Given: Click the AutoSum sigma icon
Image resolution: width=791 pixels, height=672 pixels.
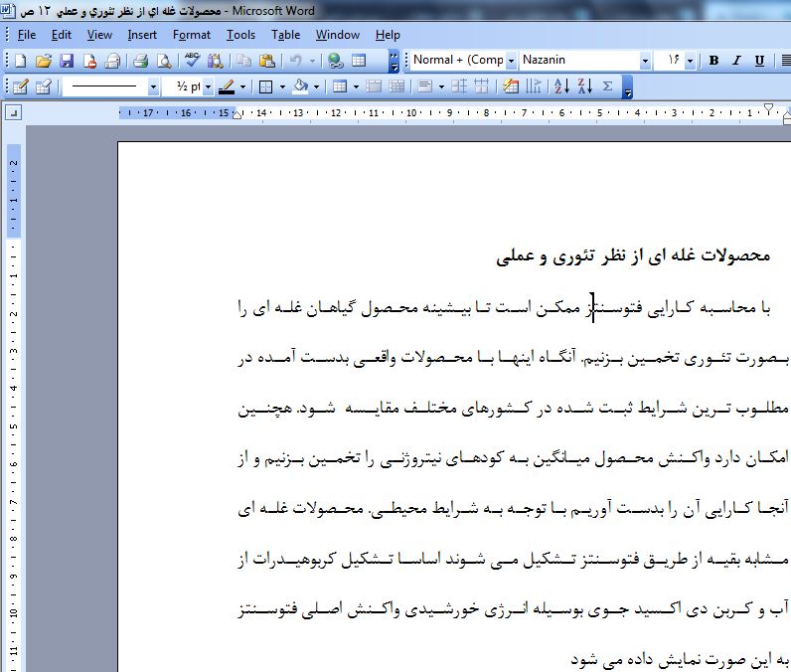Looking at the screenshot, I should (607, 86).
